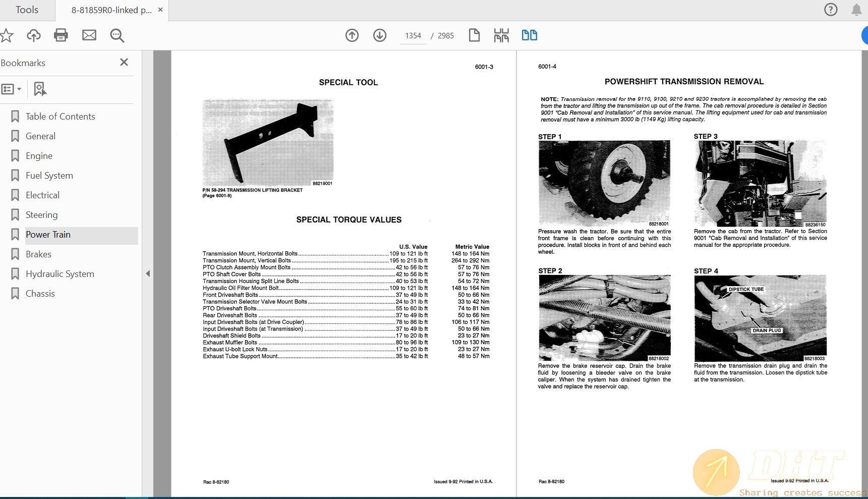Switch to the Tools tab

point(26,10)
